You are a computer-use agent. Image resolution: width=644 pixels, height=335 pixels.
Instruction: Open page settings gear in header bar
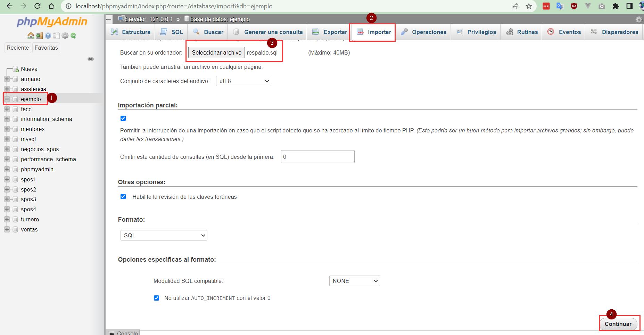(x=639, y=19)
